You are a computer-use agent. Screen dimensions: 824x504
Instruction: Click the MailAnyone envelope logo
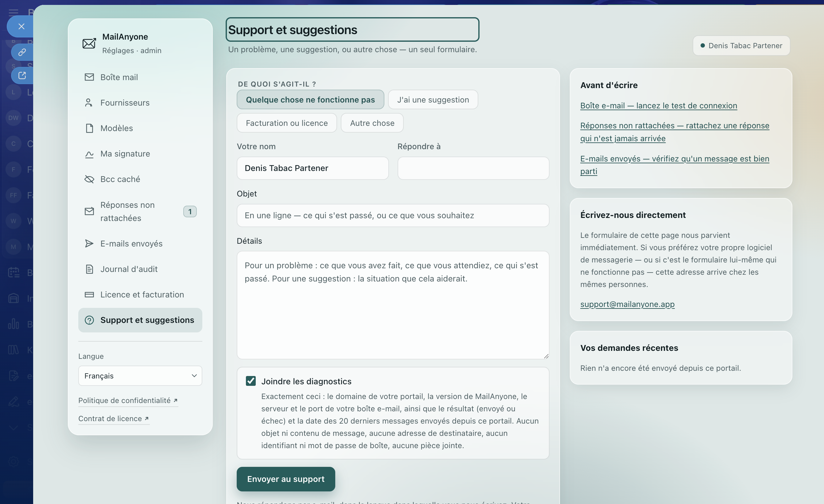pyautogui.click(x=89, y=44)
